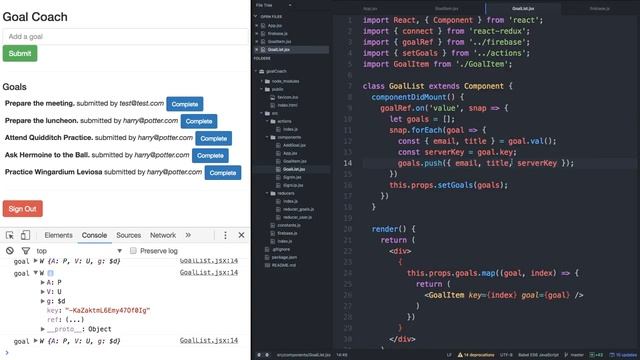
Task: Open reducer_goals.js in the file tree
Action: point(298,209)
